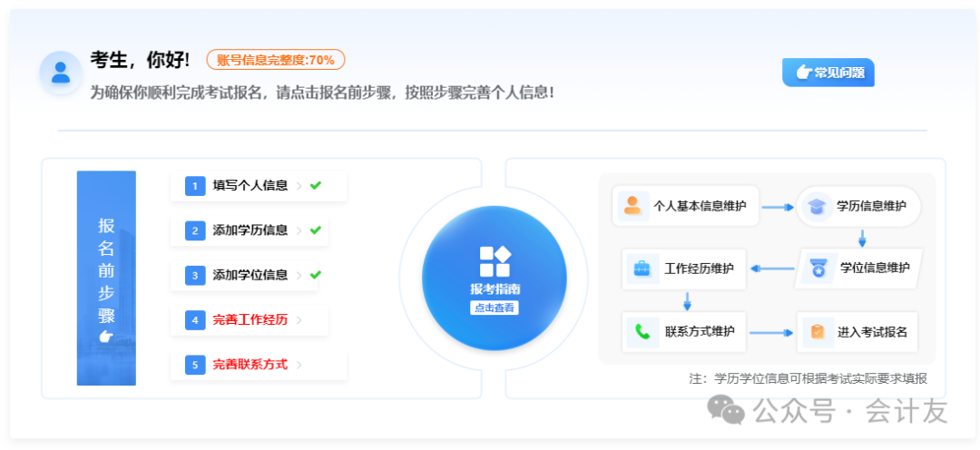Click chevron beside 完善联系方式

pyautogui.click(x=299, y=365)
